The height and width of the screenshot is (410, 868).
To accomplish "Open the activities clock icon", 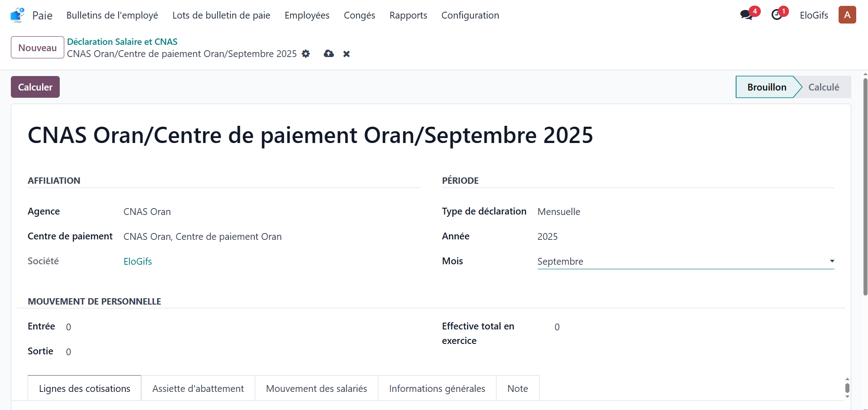I will (777, 14).
